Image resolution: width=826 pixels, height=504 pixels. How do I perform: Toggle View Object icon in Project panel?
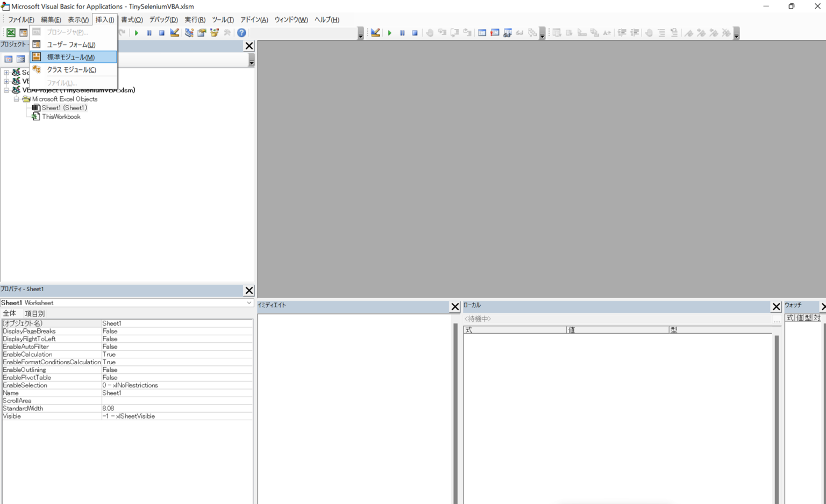tap(20, 59)
